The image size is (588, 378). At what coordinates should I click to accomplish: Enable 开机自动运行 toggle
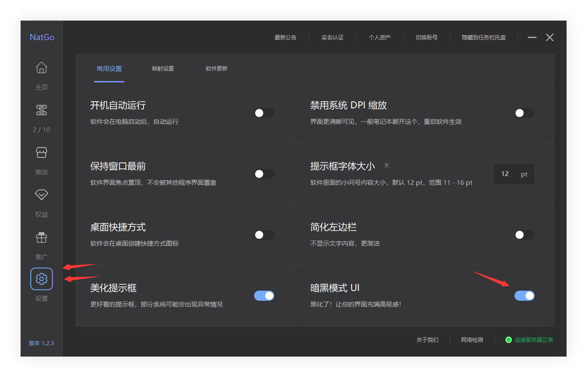click(x=264, y=113)
